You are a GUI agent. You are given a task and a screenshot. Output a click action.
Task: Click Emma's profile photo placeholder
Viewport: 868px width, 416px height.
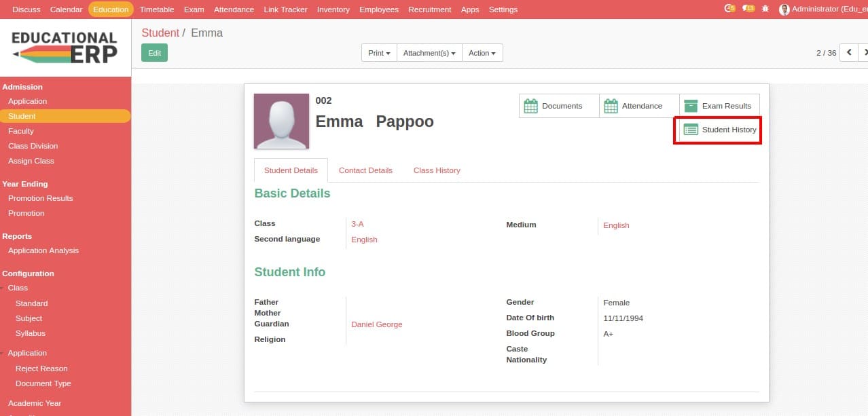pyautogui.click(x=281, y=121)
